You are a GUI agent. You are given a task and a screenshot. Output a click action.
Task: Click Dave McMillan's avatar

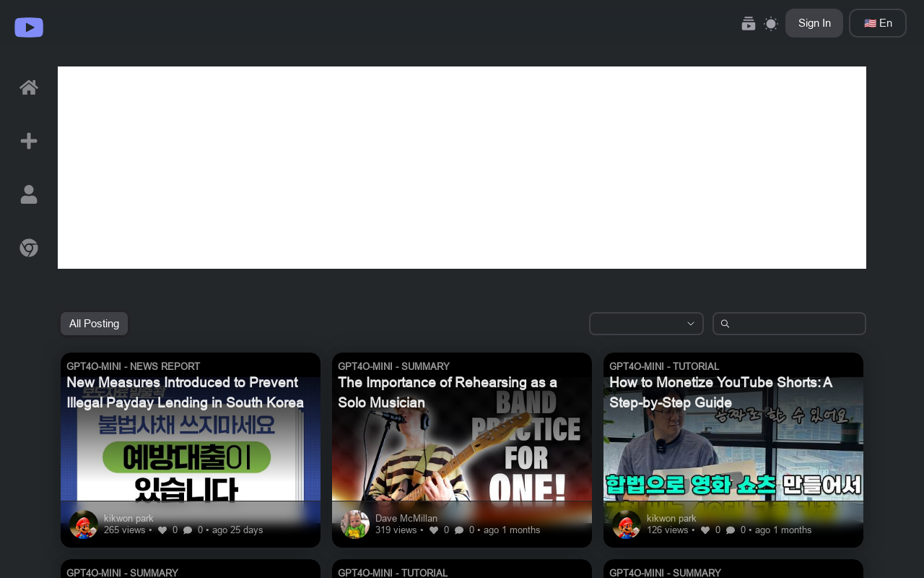click(x=355, y=525)
